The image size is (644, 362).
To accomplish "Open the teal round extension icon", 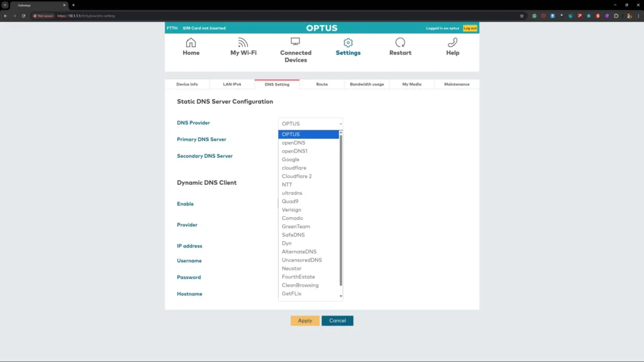I will click(x=570, y=16).
